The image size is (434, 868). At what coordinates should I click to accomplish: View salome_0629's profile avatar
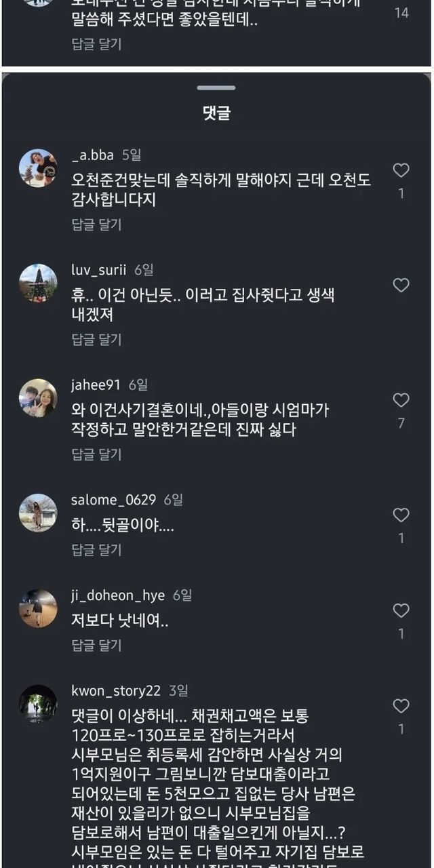[x=38, y=513]
